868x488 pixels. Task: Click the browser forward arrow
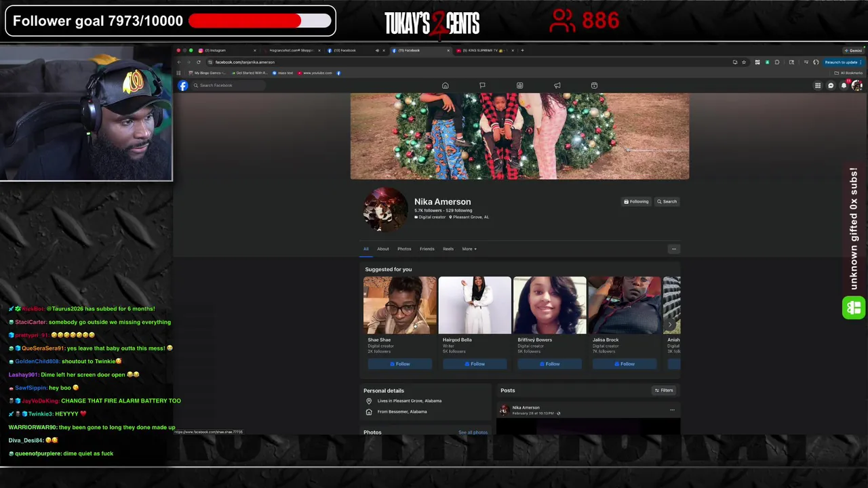tap(189, 62)
